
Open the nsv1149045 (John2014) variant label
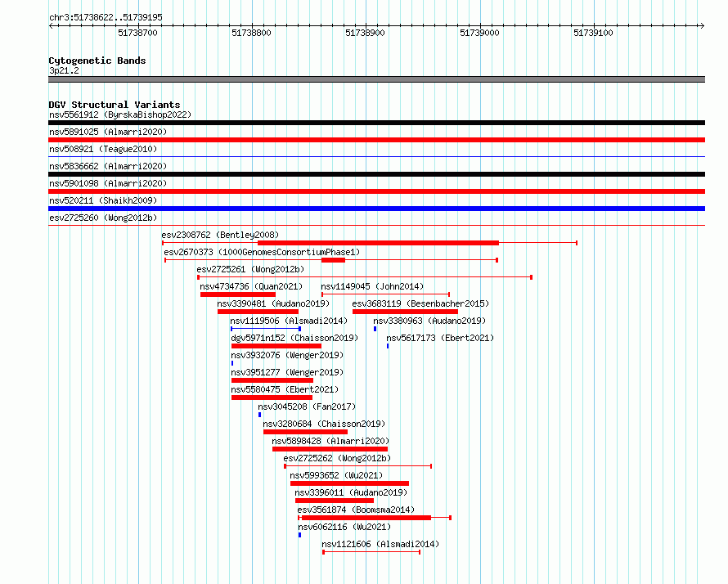pos(372,286)
